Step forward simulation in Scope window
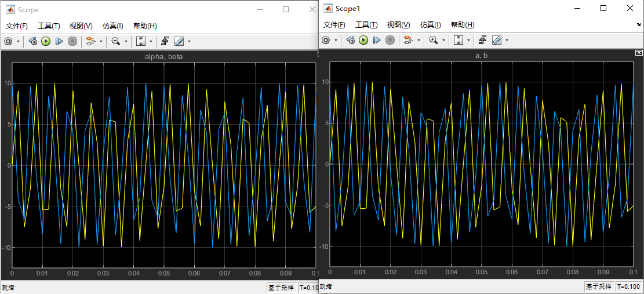This screenshot has width=644, height=294. [x=59, y=41]
